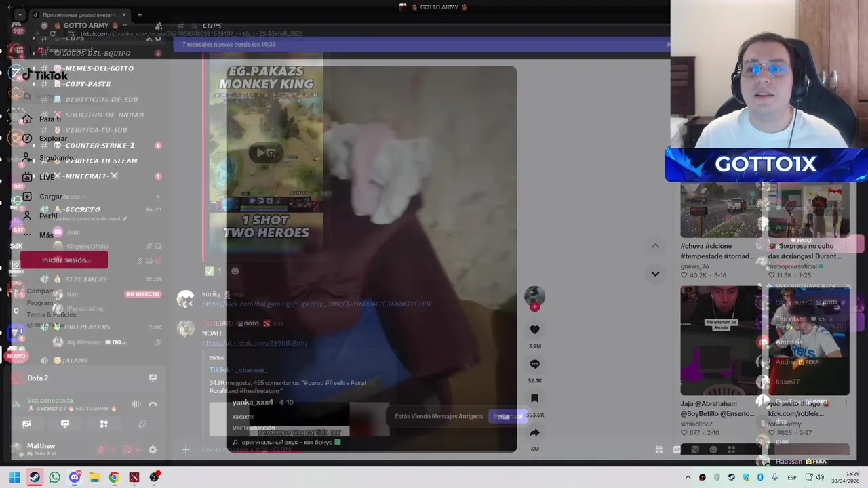The height and width of the screenshot is (488, 868).
Task: Open Discord taskbar icon
Action: [x=75, y=477]
